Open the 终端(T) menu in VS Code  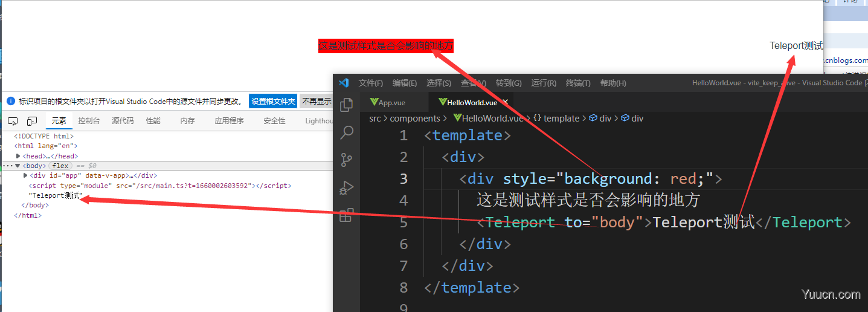578,83
